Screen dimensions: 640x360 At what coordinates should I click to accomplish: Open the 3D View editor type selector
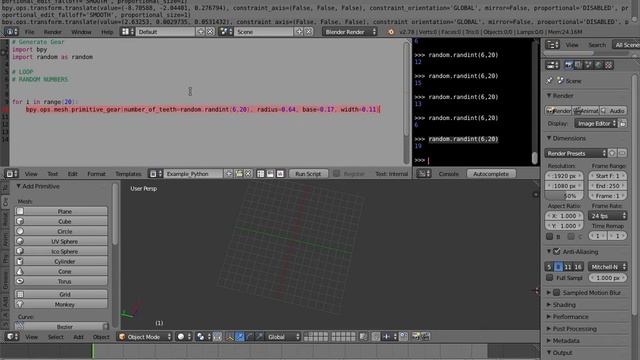pyautogui.click(x=11, y=337)
